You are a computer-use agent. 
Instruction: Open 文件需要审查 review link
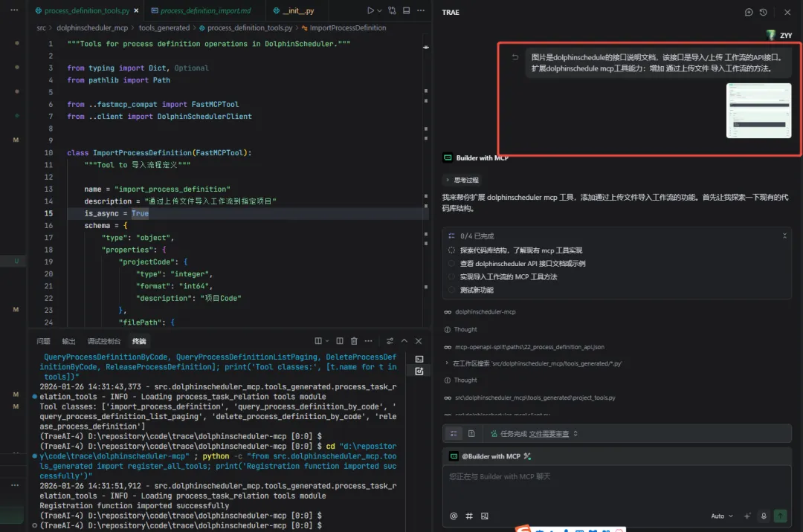point(549,434)
